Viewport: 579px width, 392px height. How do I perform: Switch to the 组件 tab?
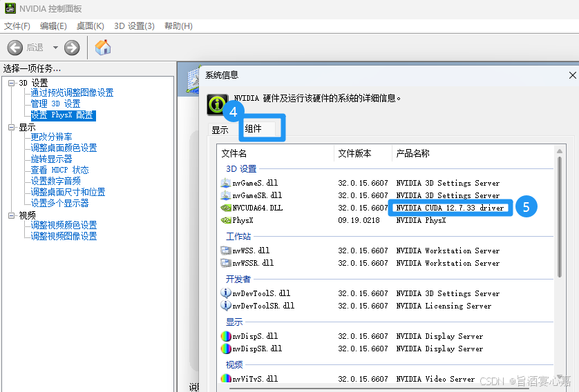click(x=254, y=128)
